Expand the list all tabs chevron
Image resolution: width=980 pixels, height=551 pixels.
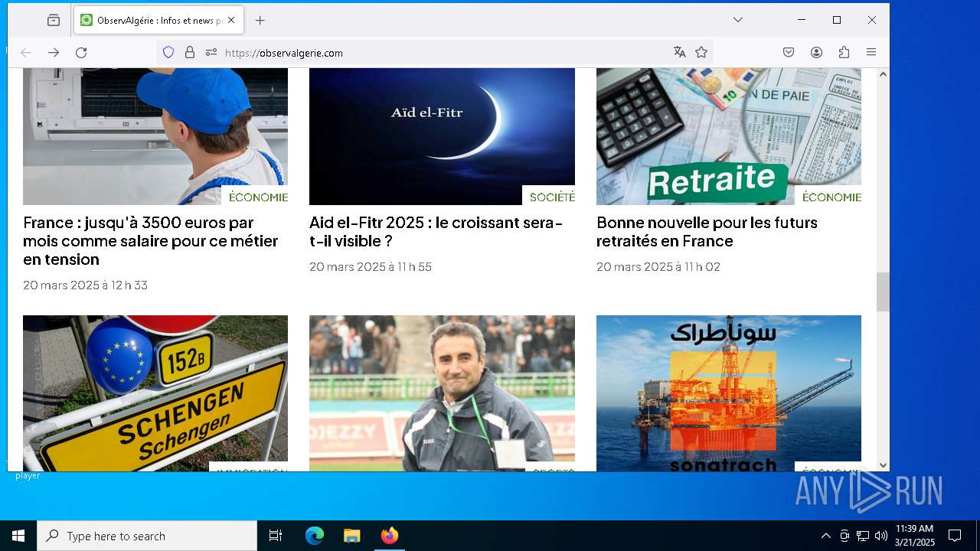pyautogui.click(x=738, y=20)
